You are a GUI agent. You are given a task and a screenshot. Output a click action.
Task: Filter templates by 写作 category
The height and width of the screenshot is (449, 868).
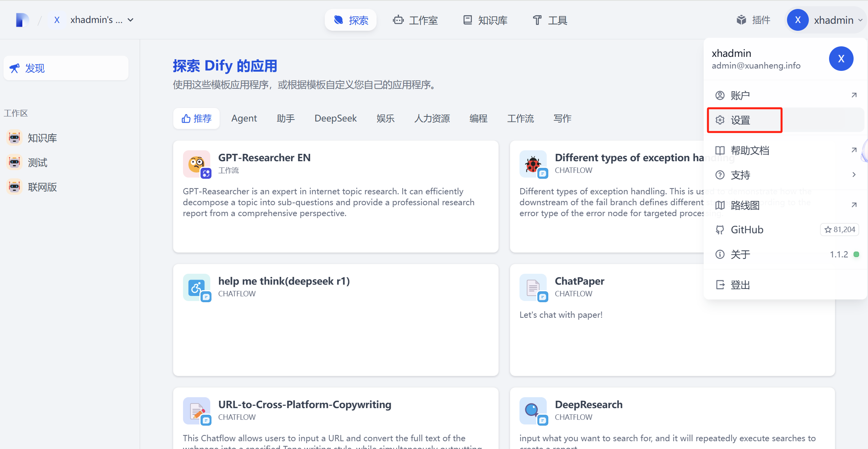563,118
